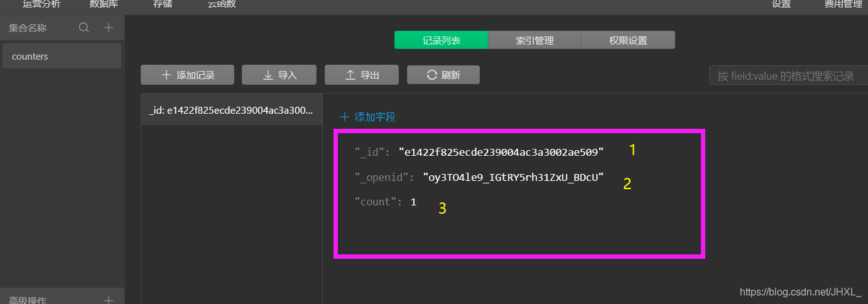868x304 pixels.
Task: Click the 添加记录 button
Action: (x=187, y=75)
